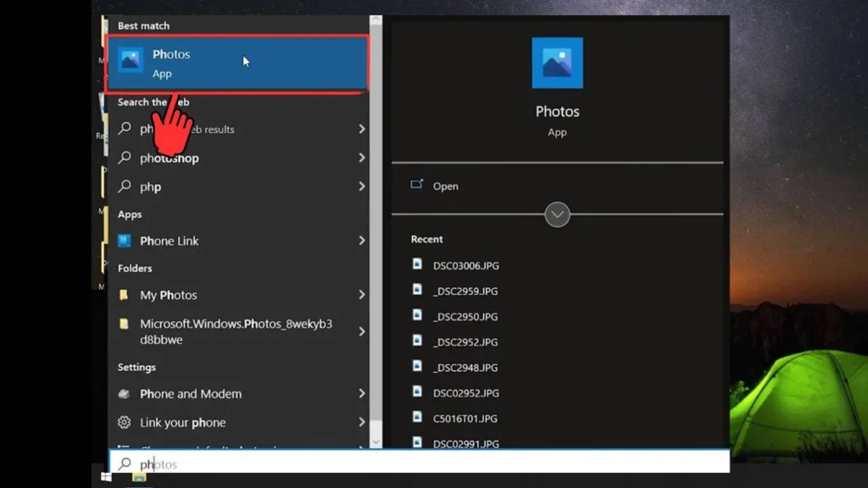
Task: Expand arrow for My Photos folder
Action: [361, 295]
